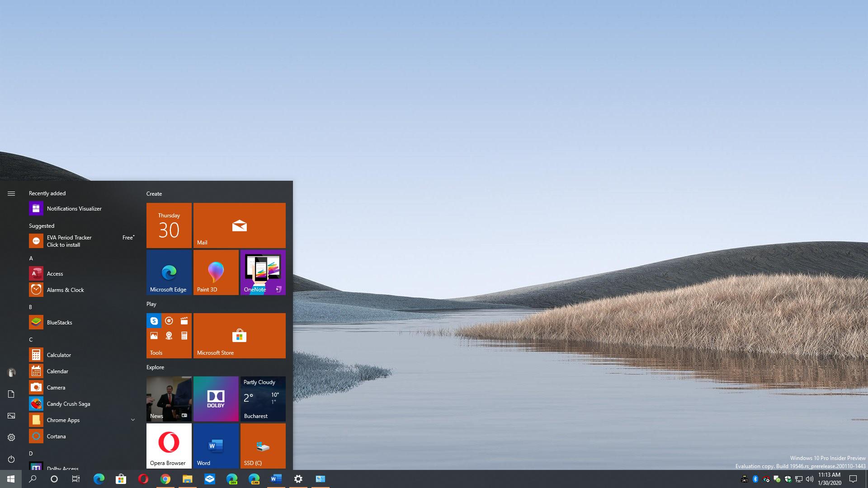Click the letter D index header
The width and height of the screenshot is (868, 488).
tap(31, 453)
